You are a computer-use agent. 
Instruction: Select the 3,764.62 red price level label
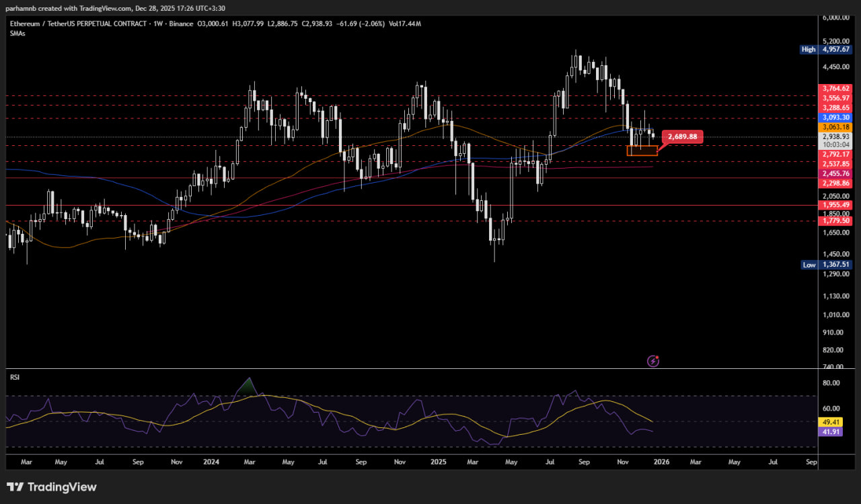tap(836, 88)
